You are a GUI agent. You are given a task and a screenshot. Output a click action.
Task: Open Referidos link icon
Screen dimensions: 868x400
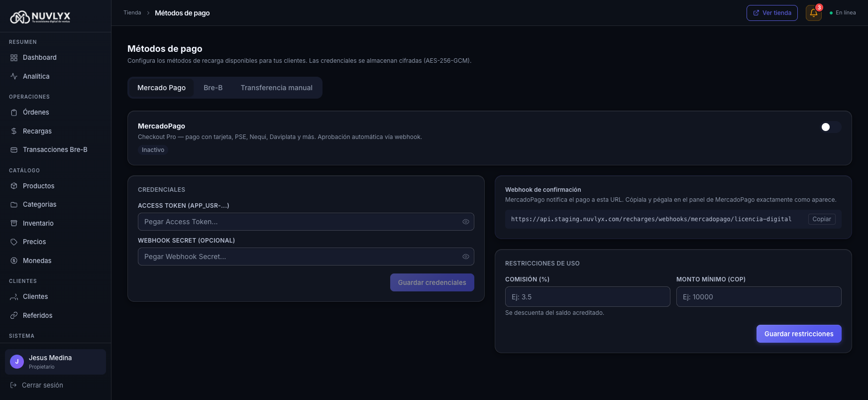[14, 315]
